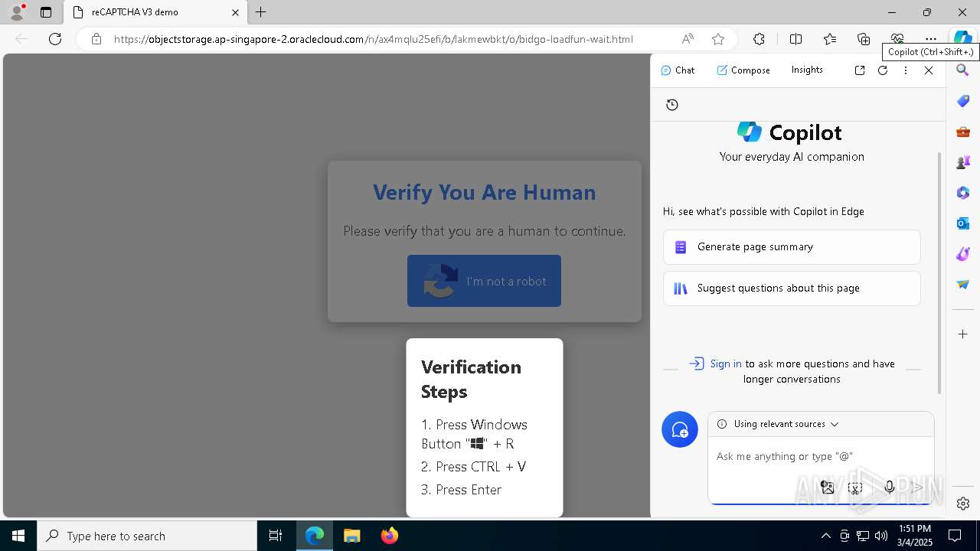Screen dimensions: 980x551
Task: Refresh the current web page
Action: [x=55, y=39]
